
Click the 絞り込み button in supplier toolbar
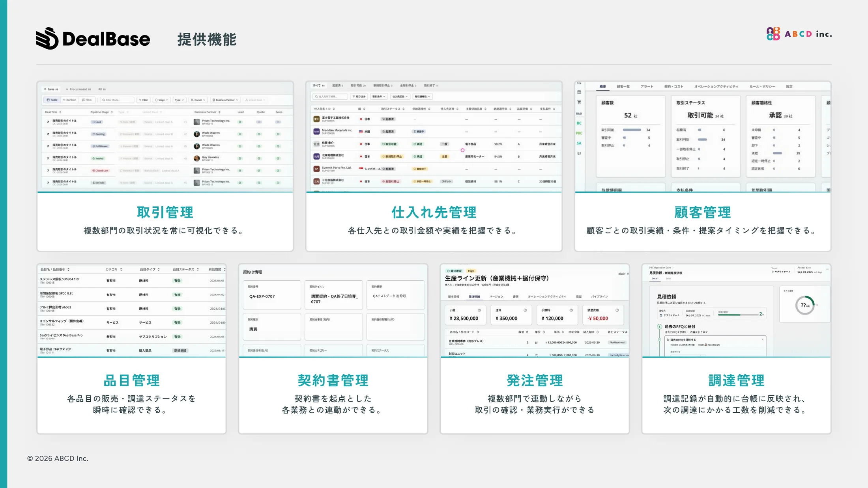click(359, 97)
